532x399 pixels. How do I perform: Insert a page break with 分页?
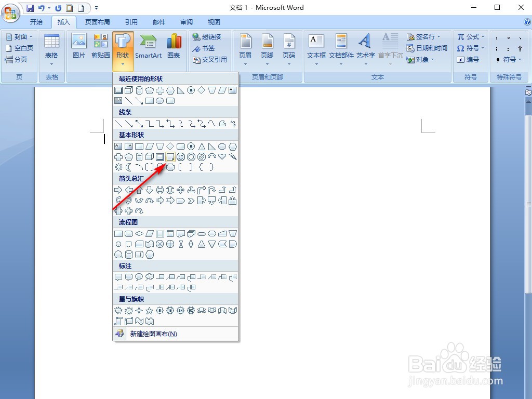[x=16, y=59]
